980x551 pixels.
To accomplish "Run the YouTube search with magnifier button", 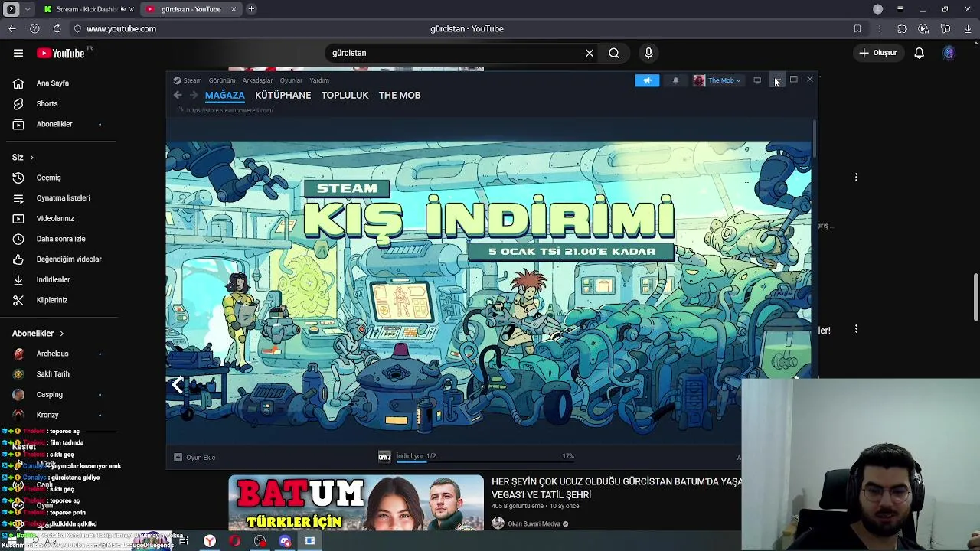I will coord(614,53).
